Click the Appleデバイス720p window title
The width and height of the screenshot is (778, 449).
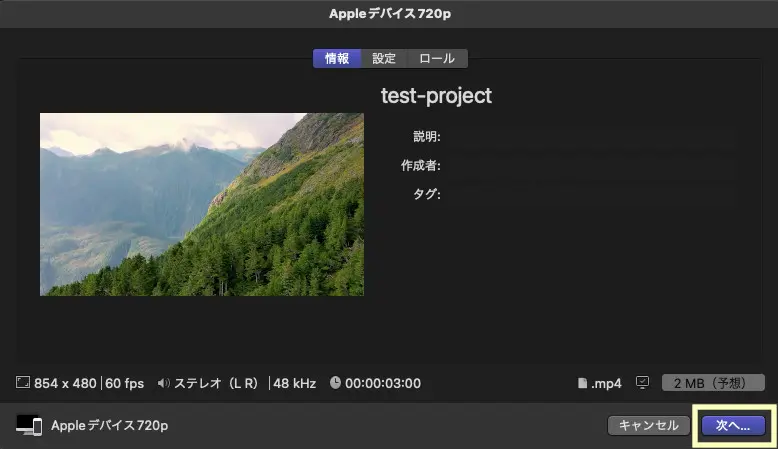point(390,13)
